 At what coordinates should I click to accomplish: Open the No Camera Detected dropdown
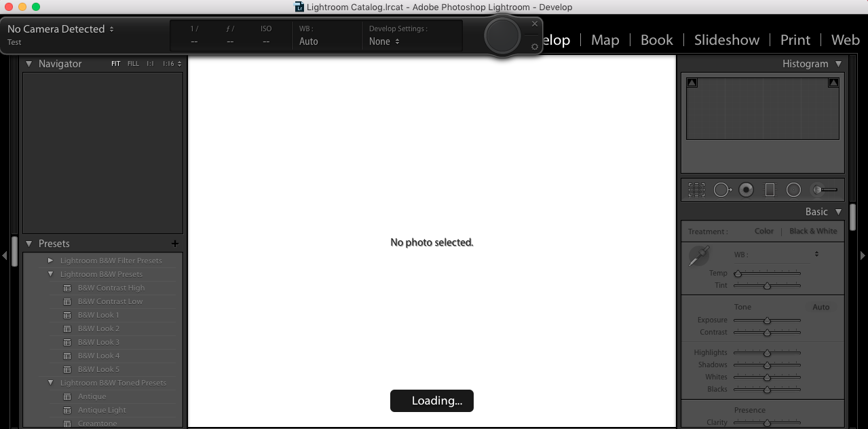click(60, 29)
